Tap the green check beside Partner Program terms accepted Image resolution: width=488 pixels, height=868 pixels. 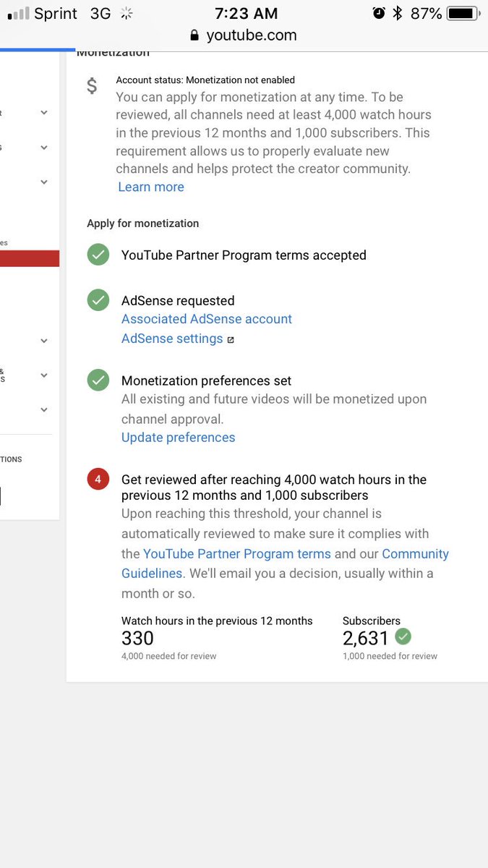98,255
